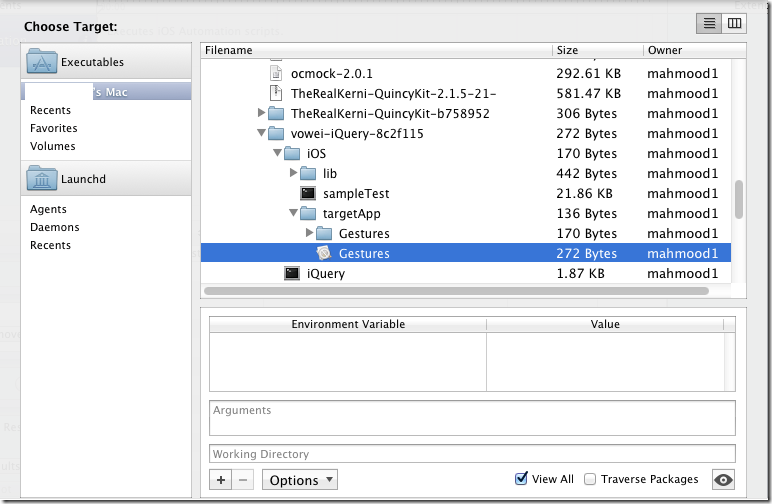
Task: Click the ocmock-2.0.1 document icon
Action: (x=276, y=73)
